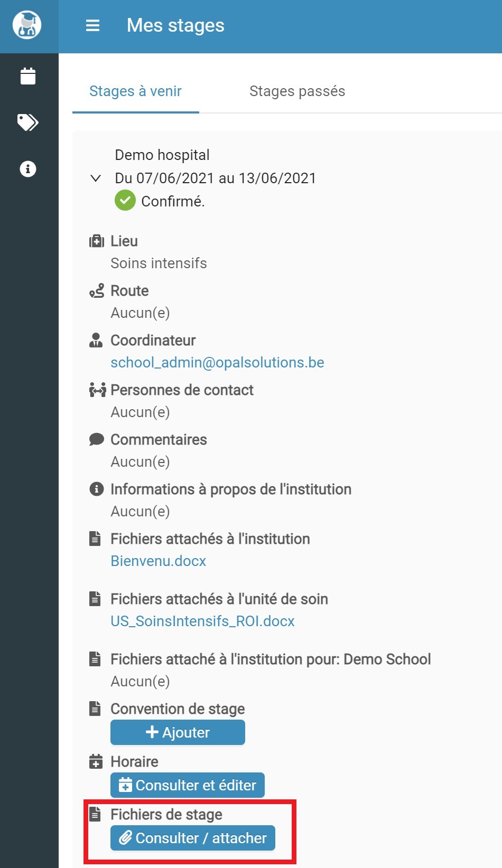The image size is (502, 868).
Task: Click the Route icon
Action: pos(96,291)
